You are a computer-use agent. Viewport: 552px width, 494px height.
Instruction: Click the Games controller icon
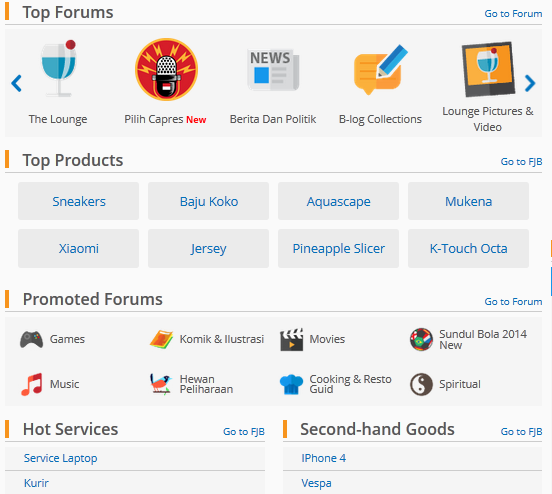click(x=31, y=339)
